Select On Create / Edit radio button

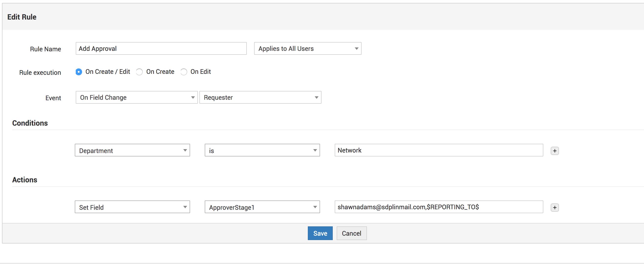pyautogui.click(x=79, y=72)
